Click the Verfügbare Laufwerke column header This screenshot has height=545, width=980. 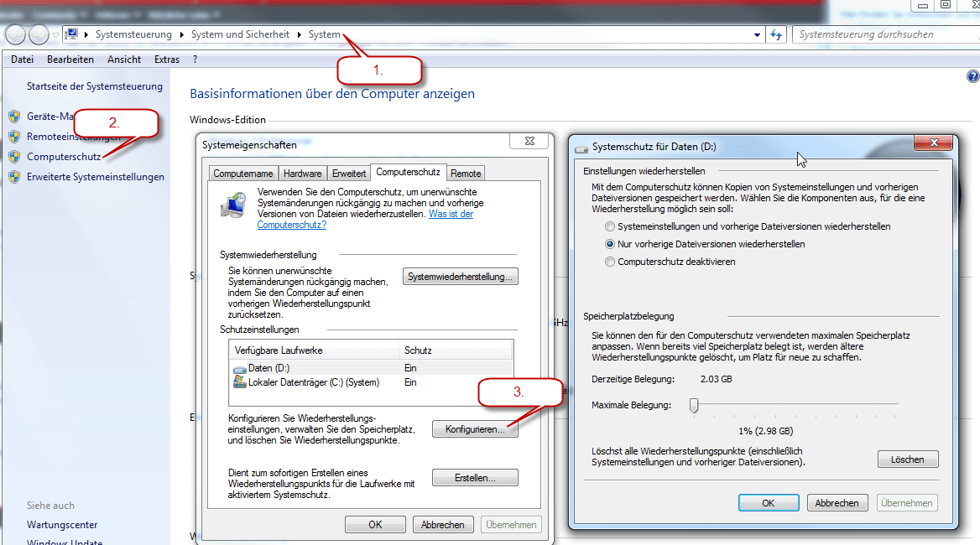315,350
